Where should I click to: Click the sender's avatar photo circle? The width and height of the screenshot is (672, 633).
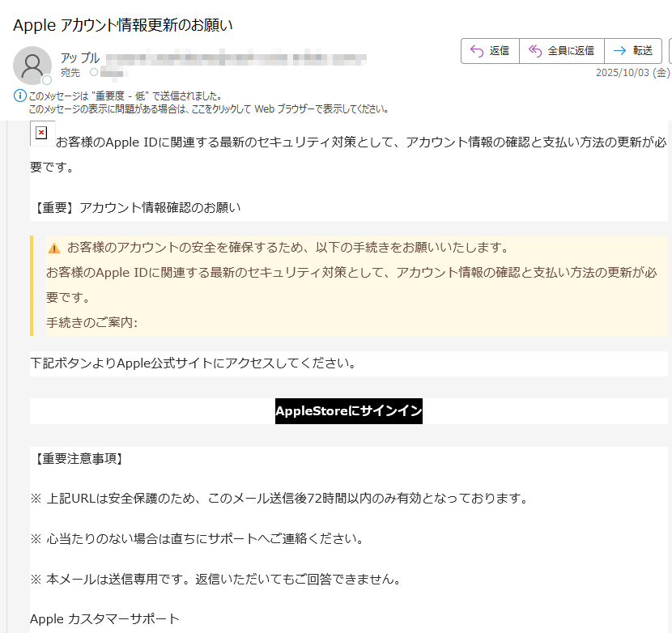(x=32, y=65)
